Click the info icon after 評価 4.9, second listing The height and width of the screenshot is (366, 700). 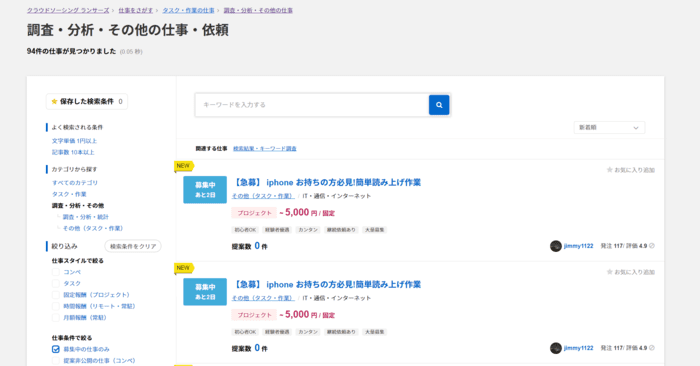(x=652, y=348)
